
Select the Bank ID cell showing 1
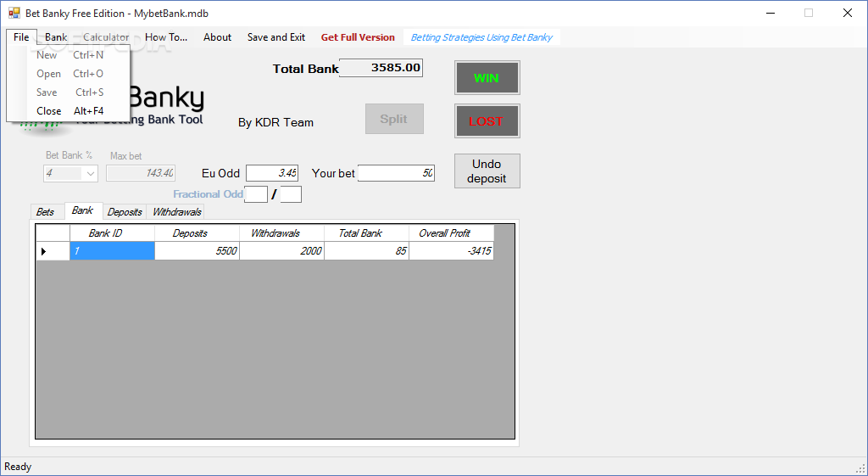coord(113,251)
